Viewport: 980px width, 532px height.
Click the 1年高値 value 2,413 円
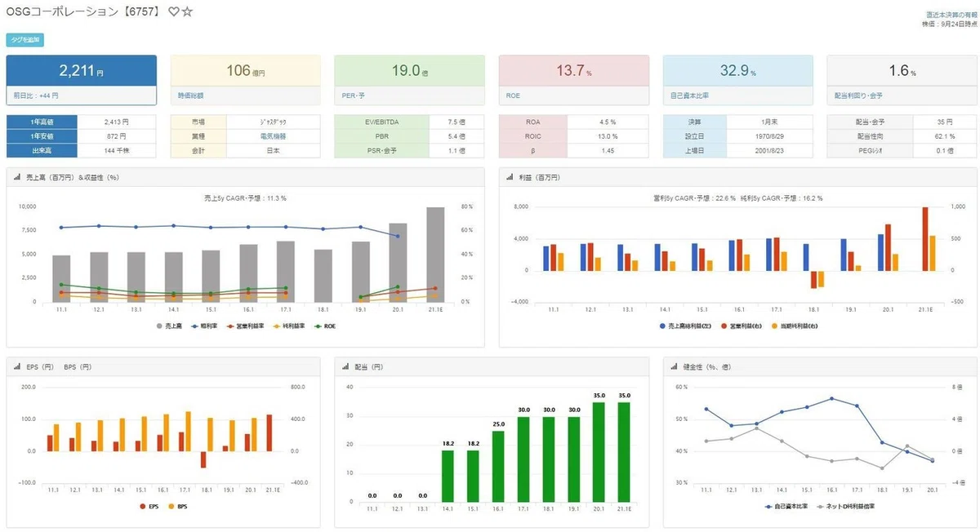pos(117,122)
